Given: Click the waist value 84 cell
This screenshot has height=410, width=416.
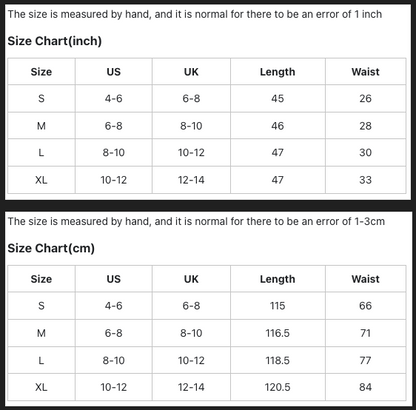Looking at the screenshot, I should pos(365,387).
